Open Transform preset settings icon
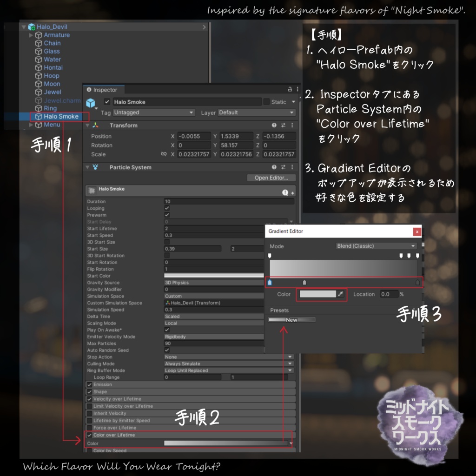The width and height of the screenshot is (476, 476). [x=283, y=126]
